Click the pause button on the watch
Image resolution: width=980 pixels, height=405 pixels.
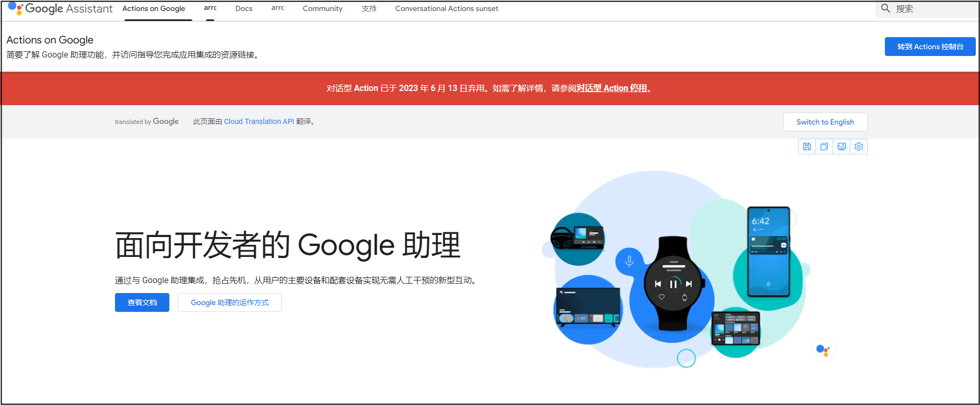click(x=673, y=284)
